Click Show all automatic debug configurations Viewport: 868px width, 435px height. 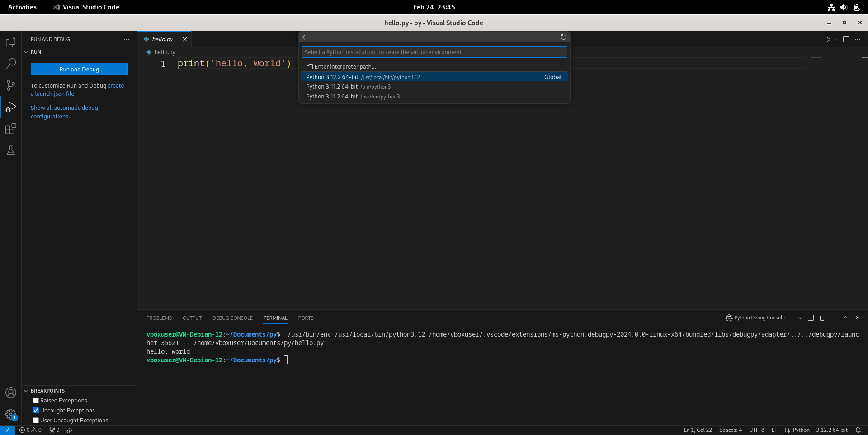click(64, 112)
